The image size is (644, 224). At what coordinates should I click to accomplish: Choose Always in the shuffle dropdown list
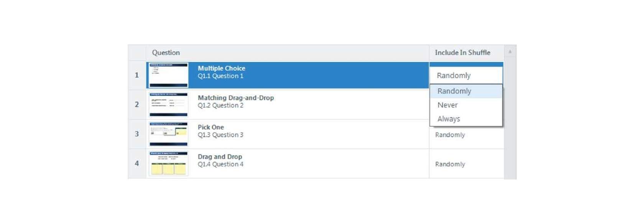click(466, 119)
